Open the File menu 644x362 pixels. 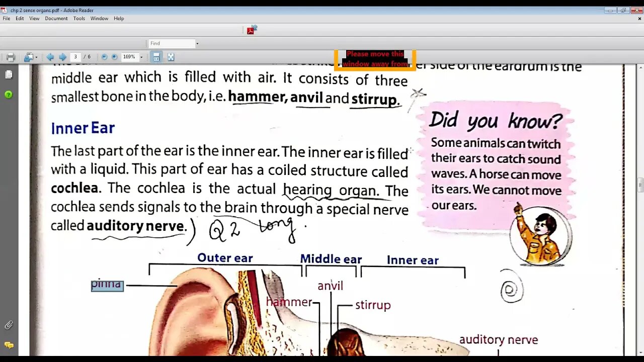coord(7,19)
